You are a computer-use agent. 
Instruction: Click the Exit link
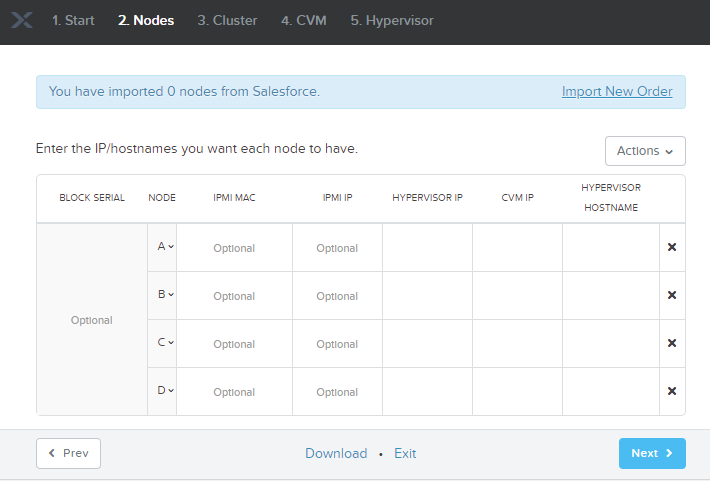tap(405, 453)
